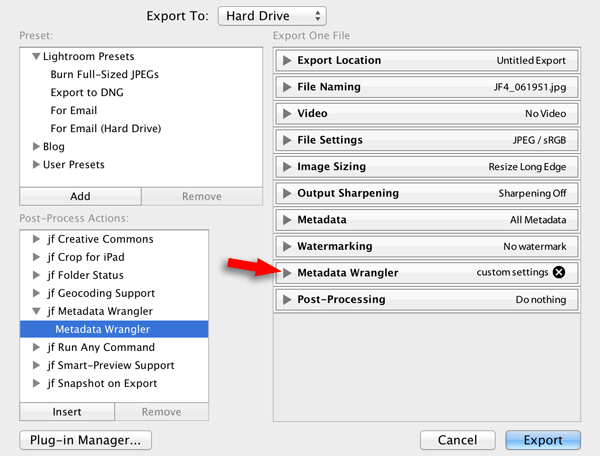The height and width of the screenshot is (456, 600).
Task: Collapse the Lightroom Presets folder
Action: click(36, 56)
